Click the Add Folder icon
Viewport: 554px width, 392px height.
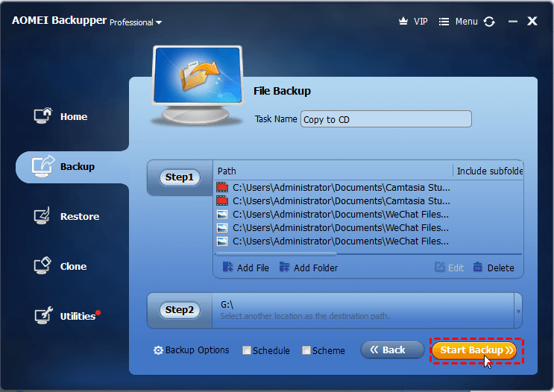click(284, 267)
